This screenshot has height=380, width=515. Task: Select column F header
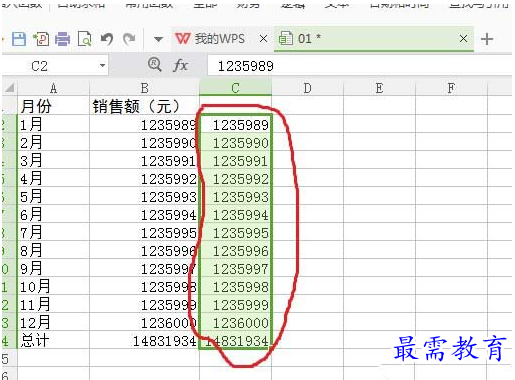pos(451,88)
